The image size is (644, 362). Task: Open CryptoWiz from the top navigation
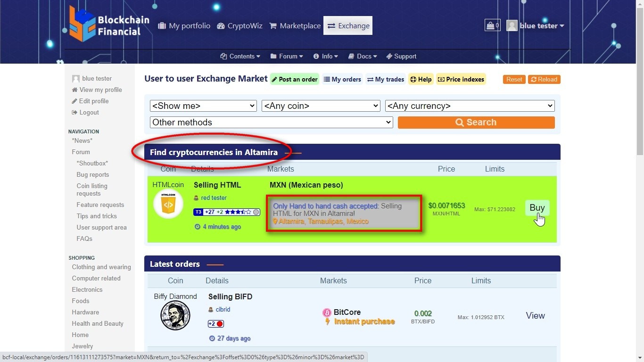tap(239, 26)
